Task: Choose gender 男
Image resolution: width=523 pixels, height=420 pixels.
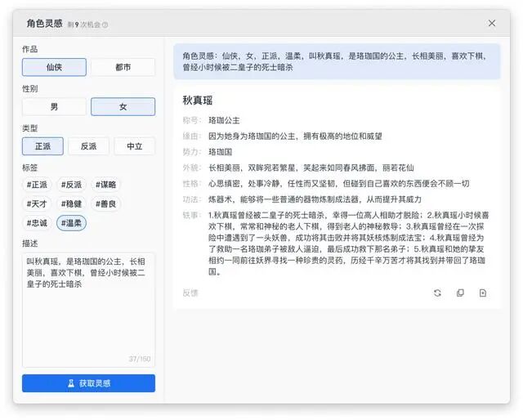Action: (54, 107)
